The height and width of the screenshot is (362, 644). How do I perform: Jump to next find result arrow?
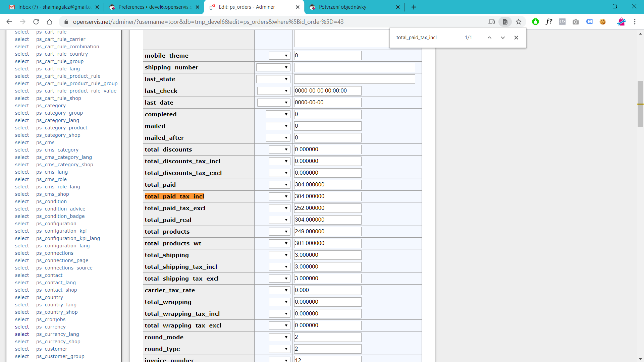[503, 38]
